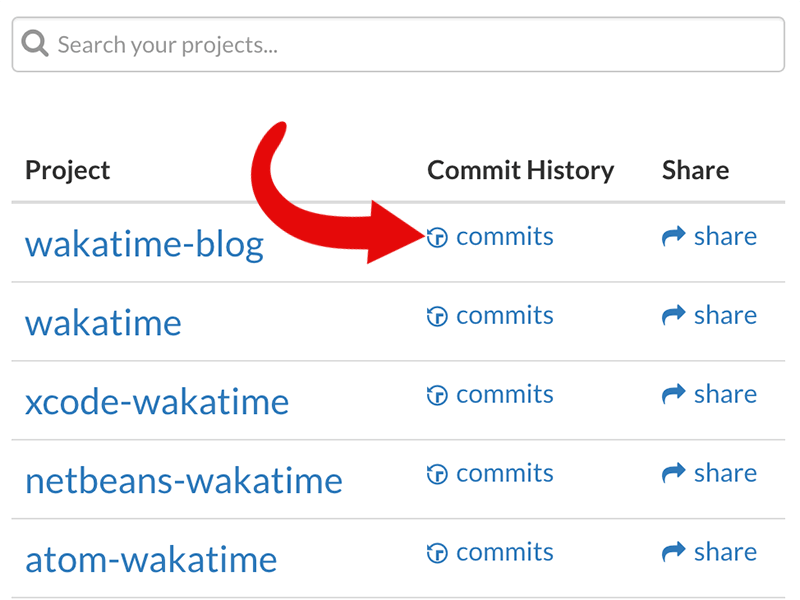Open the netbeans-wakatime project

tap(184, 481)
